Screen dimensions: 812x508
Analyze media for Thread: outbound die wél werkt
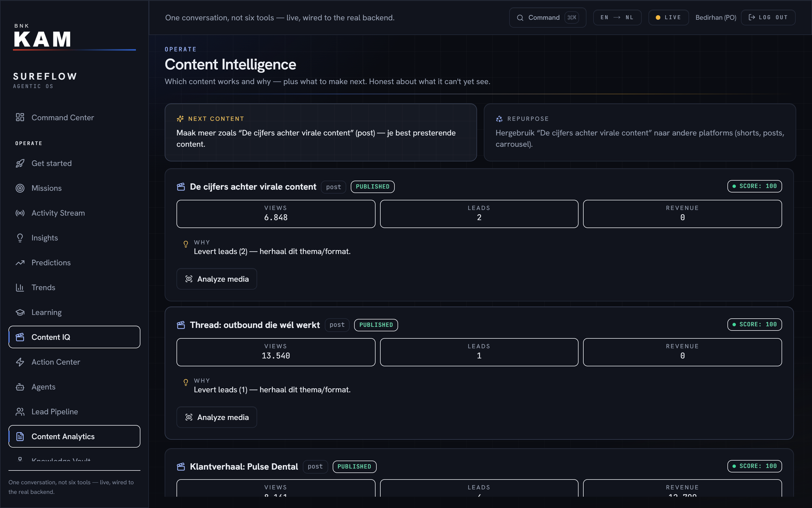click(217, 417)
